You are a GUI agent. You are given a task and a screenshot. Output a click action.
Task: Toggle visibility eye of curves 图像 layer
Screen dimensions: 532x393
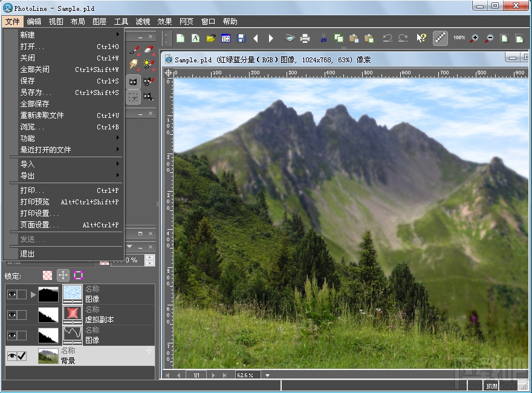(x=12, y=336)
